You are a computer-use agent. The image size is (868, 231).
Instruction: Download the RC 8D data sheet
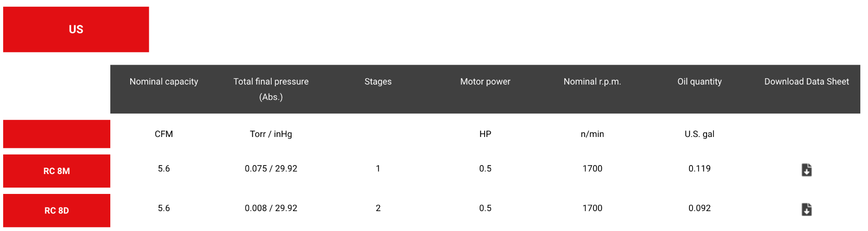click(807, 209)
